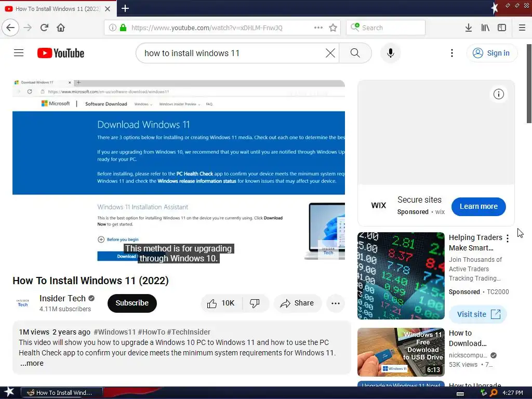This screenshot has height=399, width=532.
Task: Open stock trading ad thumbnail
Action: point(401,275)
